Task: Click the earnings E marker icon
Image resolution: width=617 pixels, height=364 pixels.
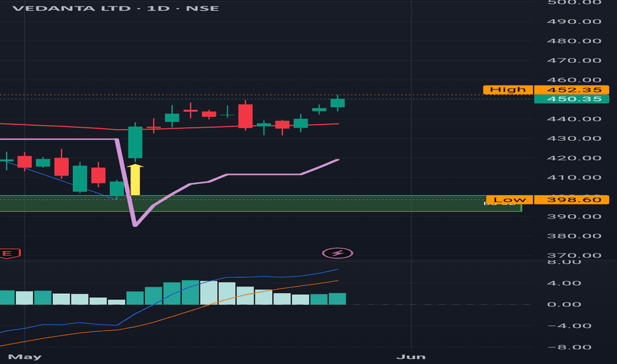Action: (x=9, y=253)
